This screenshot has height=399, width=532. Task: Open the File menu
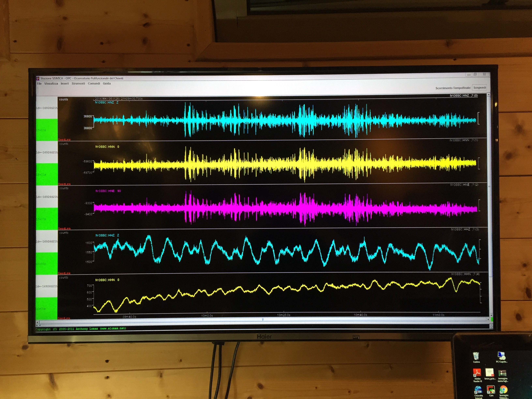(39, 83)
